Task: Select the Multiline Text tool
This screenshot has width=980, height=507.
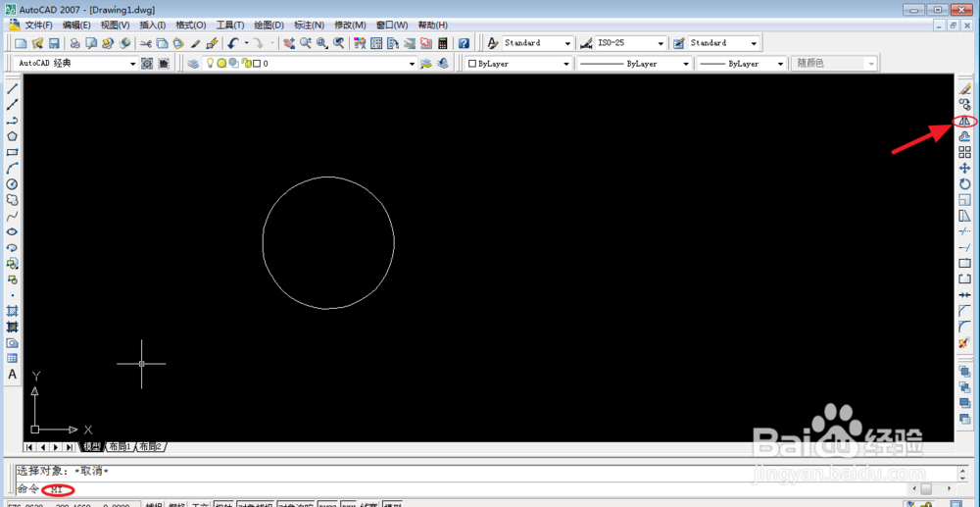Action: (x=12, y=375)
